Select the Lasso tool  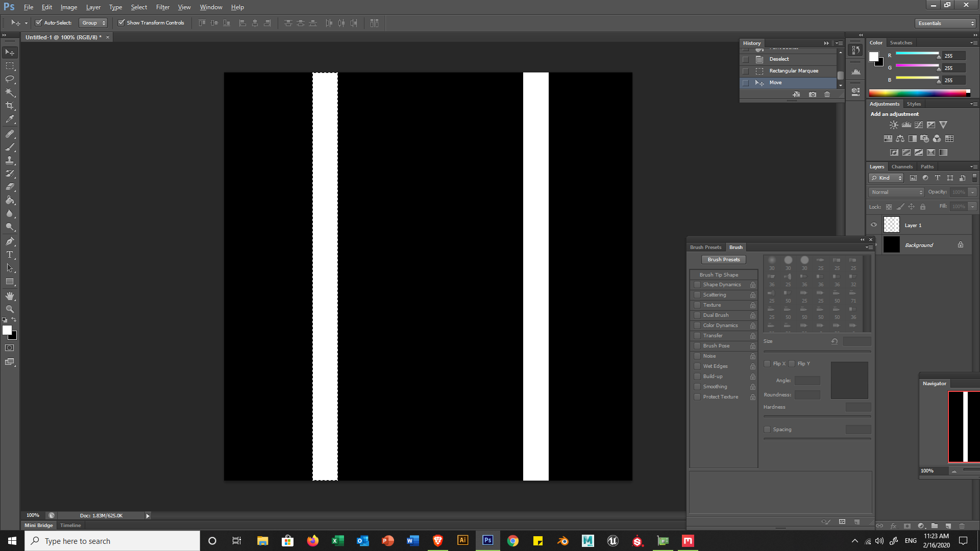point(10,79)
